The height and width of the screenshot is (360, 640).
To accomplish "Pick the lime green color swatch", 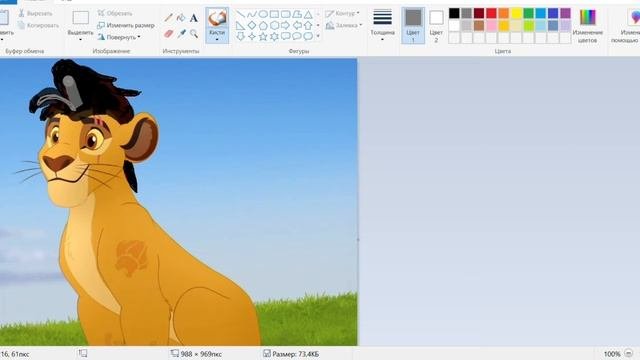I will 529,26.
